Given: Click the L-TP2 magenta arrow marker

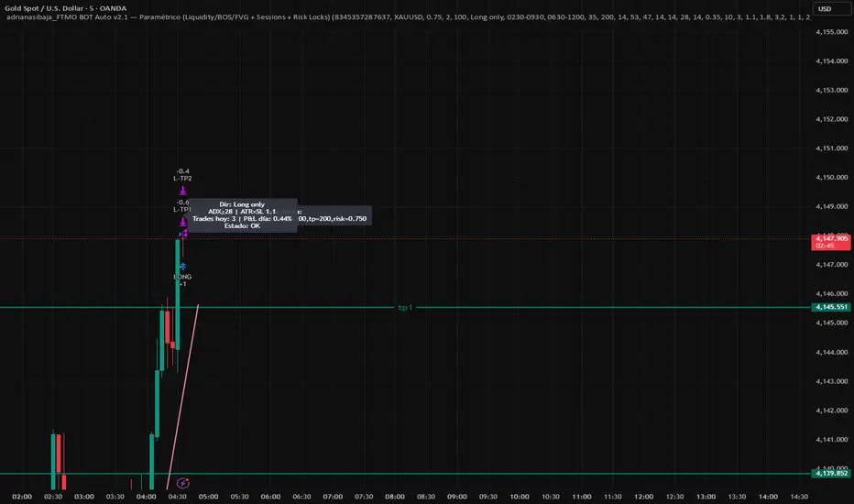Looking at the screenshot, I should (182, 190).
